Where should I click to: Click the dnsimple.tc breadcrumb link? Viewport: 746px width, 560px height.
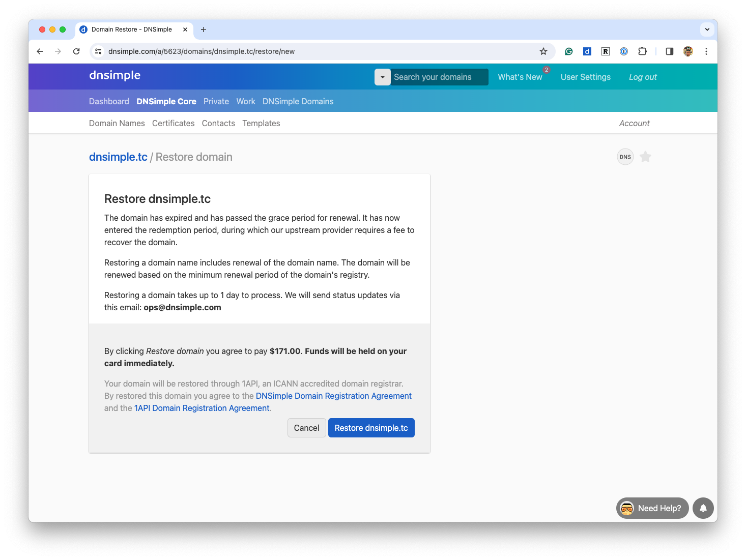click(x=118, y=157)
